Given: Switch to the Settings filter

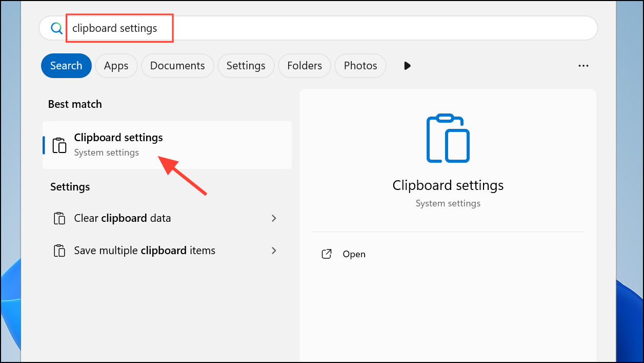Looking at the screenshot, I should click(246, 66).
